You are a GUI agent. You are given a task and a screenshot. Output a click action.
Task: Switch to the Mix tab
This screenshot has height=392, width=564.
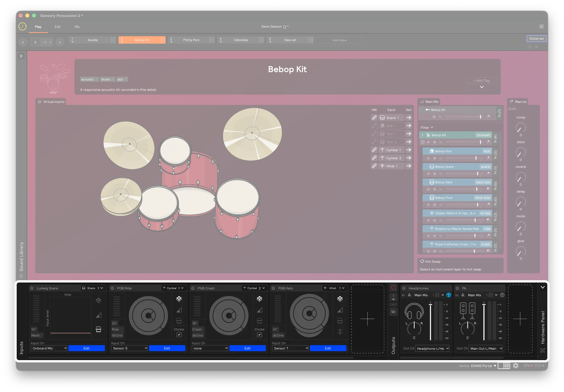coord(77,26)
